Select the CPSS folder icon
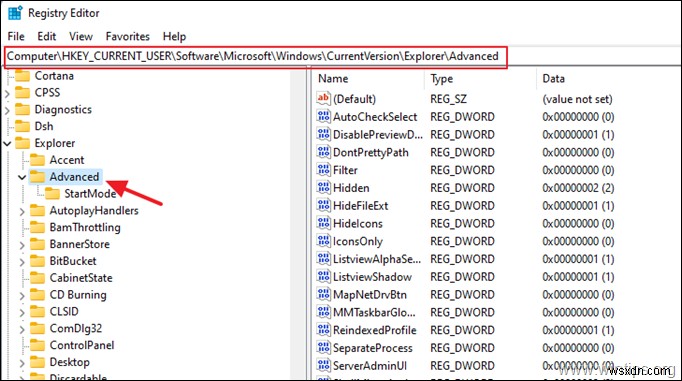Viewport: 682px width, 381px height. [x=23, y=93]
